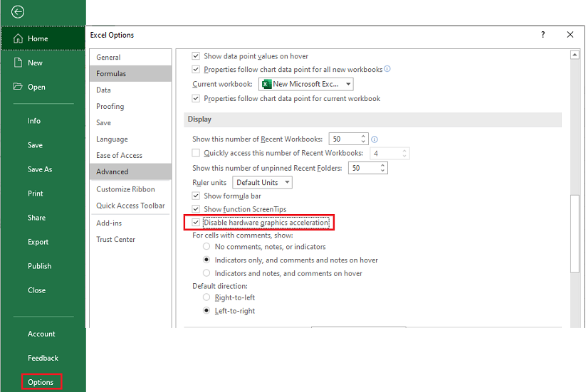Viewport: 586px width, 392px height.
Task: Click Save As in backstage menu
Action: pos(40,169)
